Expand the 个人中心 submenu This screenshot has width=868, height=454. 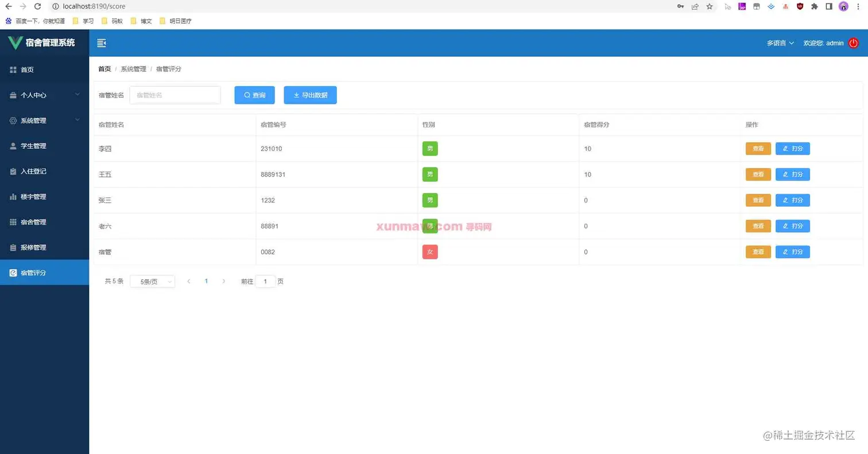coord(45,95)
